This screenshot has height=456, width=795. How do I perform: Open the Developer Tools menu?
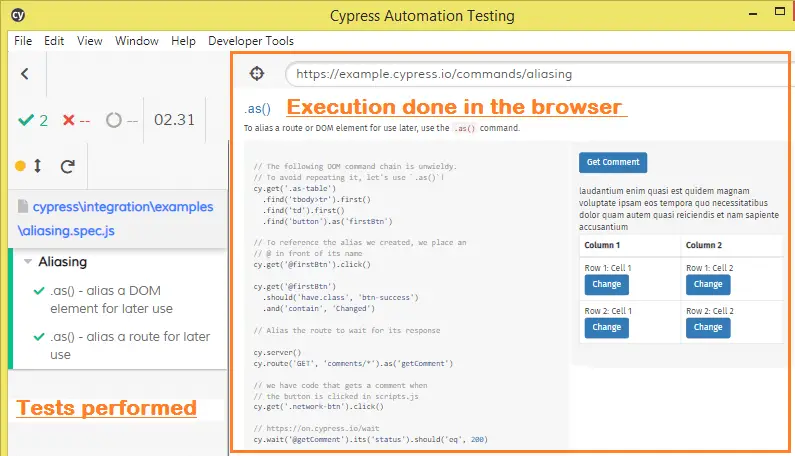click(251, 41)
